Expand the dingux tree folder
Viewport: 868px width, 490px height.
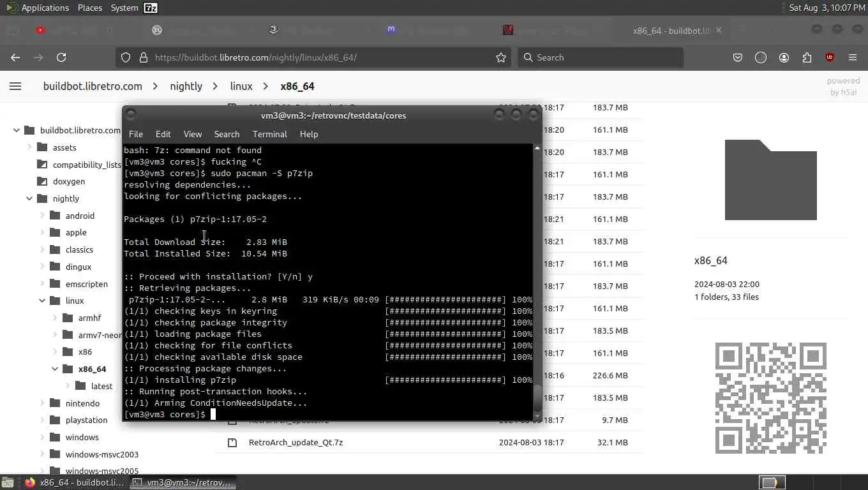pos(42,267)
